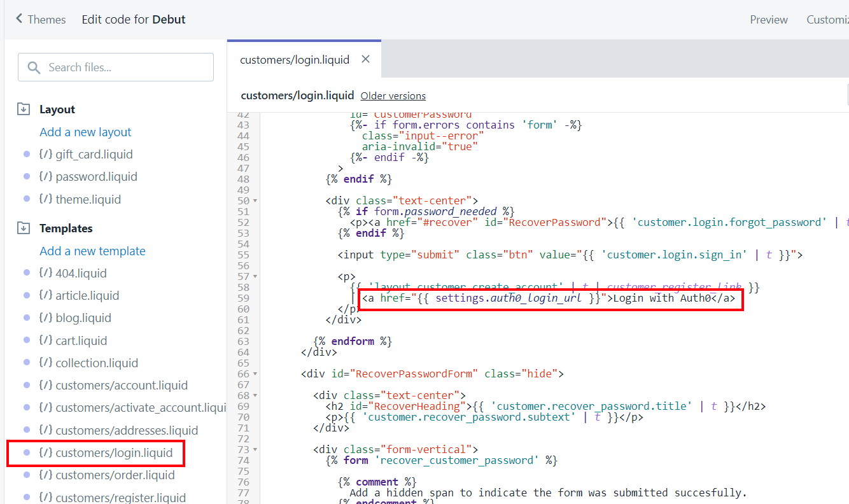Click the back arrow next to Themes

(19, 19)
